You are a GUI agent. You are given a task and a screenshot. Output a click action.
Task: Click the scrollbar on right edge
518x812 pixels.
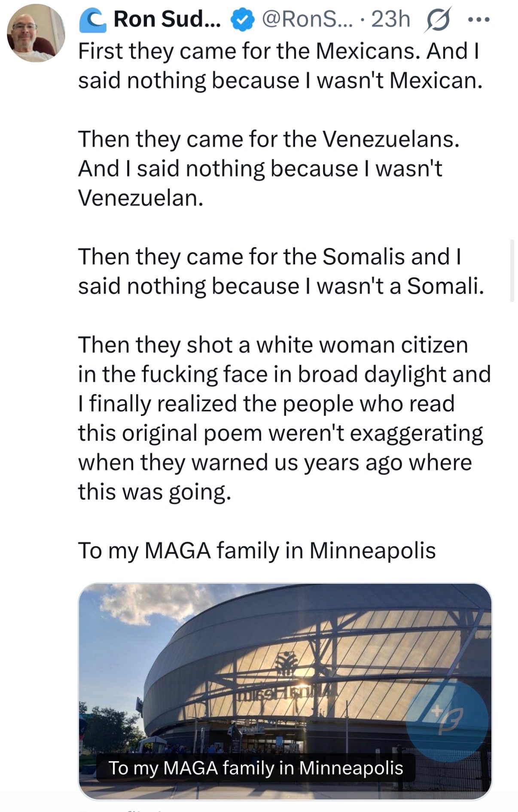(512, 271)
